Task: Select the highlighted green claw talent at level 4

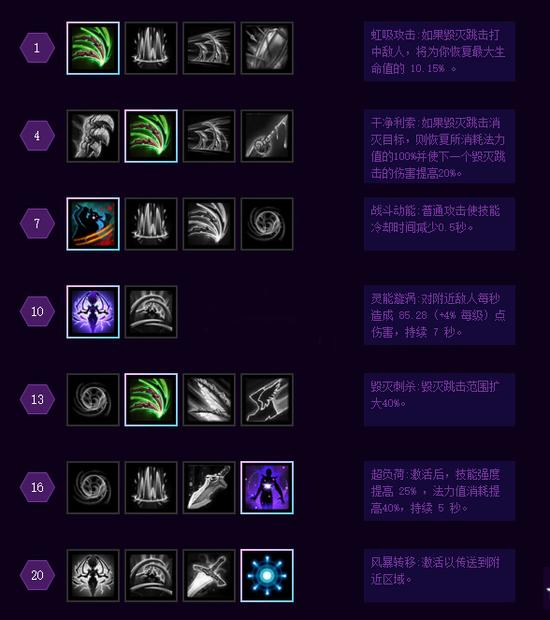Action: [x=151, y=136]
